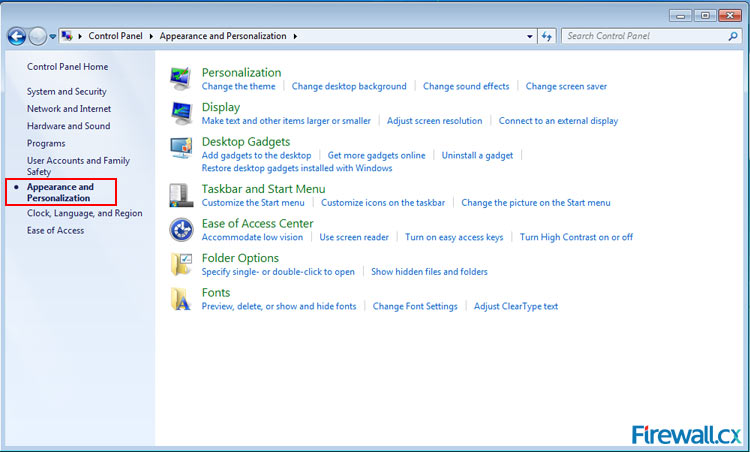Expand the arrow after Control Panel breadcrumb
Image resolution: width=750 pixels, height=452 pixels.
[x=151, y=36]
